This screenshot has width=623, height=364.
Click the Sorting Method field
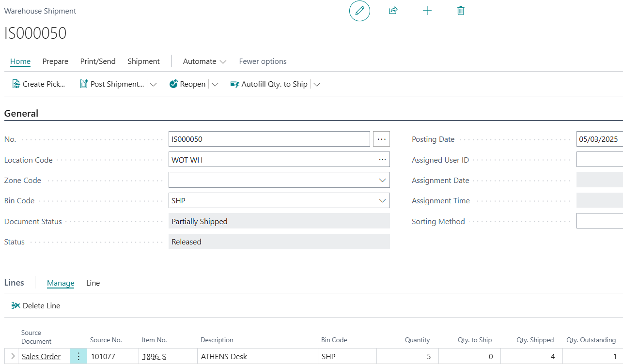(x=600, y=221)
